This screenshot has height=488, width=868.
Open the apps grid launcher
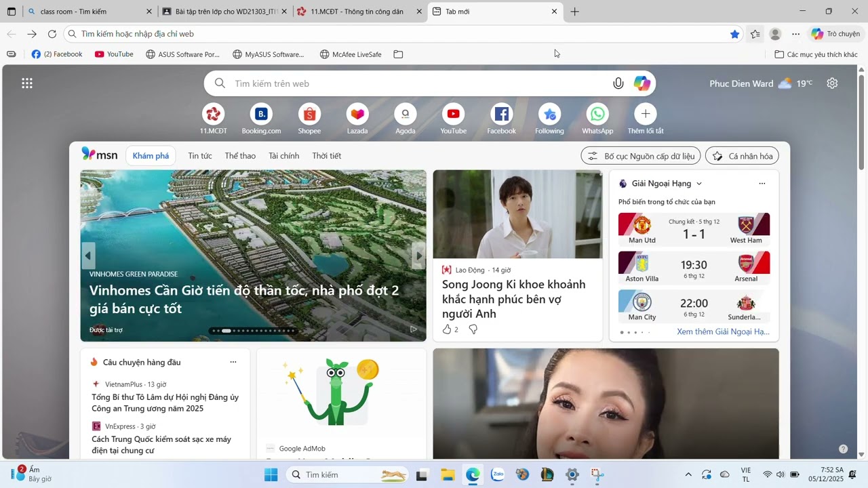[27, 83]
